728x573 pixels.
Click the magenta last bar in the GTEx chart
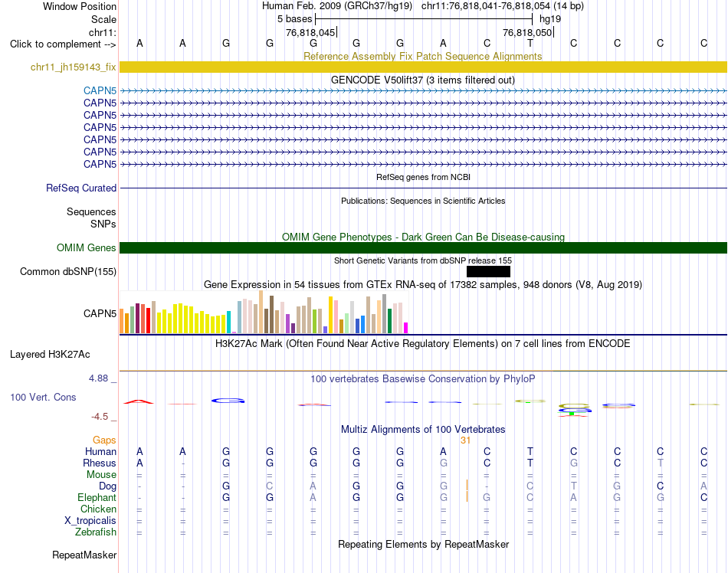point(406,328)
